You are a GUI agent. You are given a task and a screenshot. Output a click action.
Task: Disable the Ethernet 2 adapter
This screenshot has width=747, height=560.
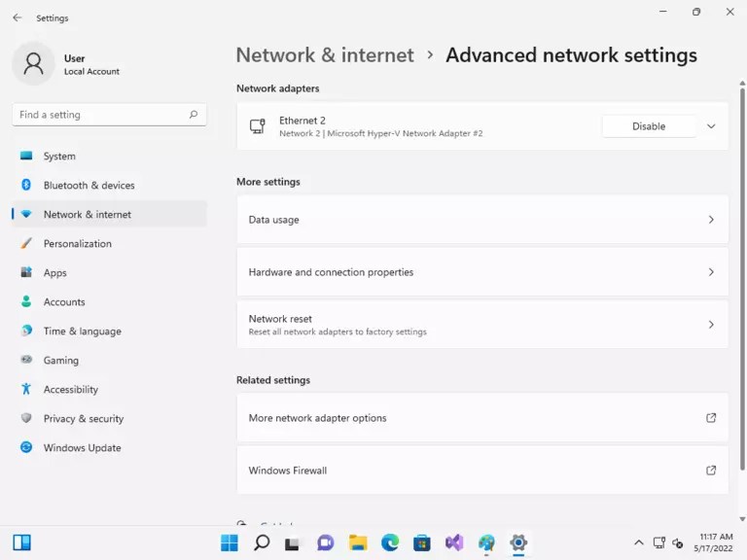point(649,126)
